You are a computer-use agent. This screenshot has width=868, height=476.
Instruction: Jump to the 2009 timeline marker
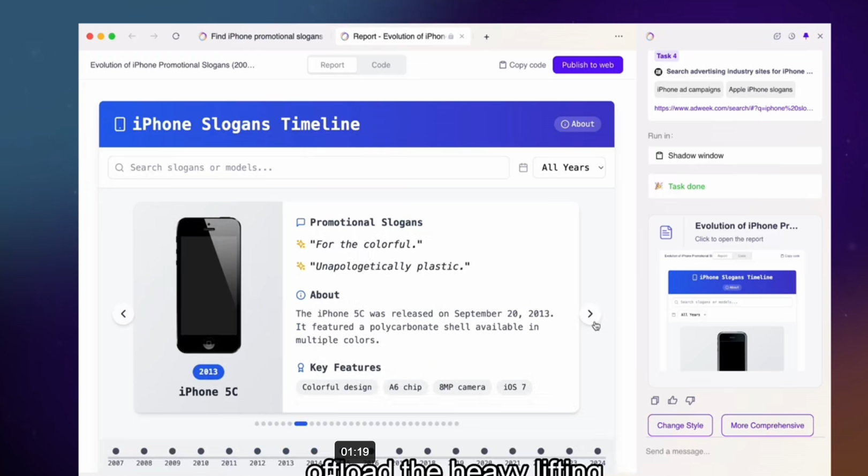[x=172, y=451]
